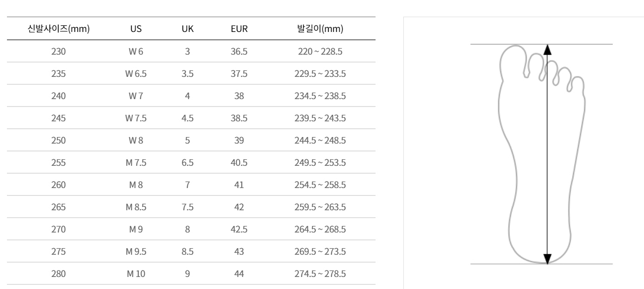Click the foot outline illustration
The height and width of the screenshot is (289, 644).
point(542,154)
